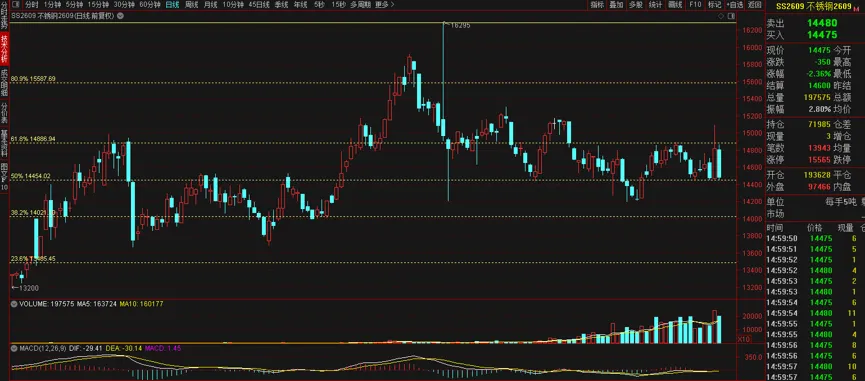Click the 多股 multi-stock button
This screenshot has height=381, width=865.
pos(636,4)
